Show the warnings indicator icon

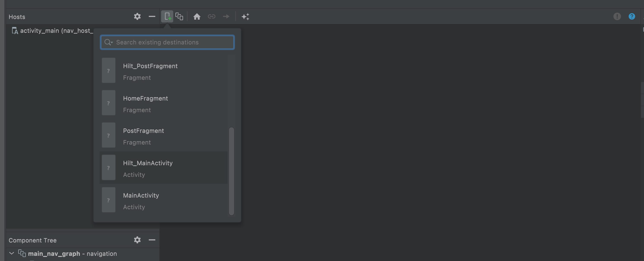tap(617, 16)
